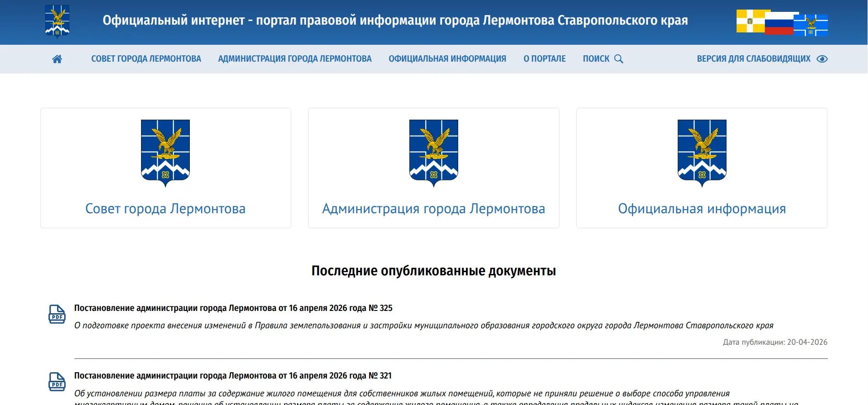Open the Администрация города Лермонтова card link
868x405 pixels.
tap(434, 209)
